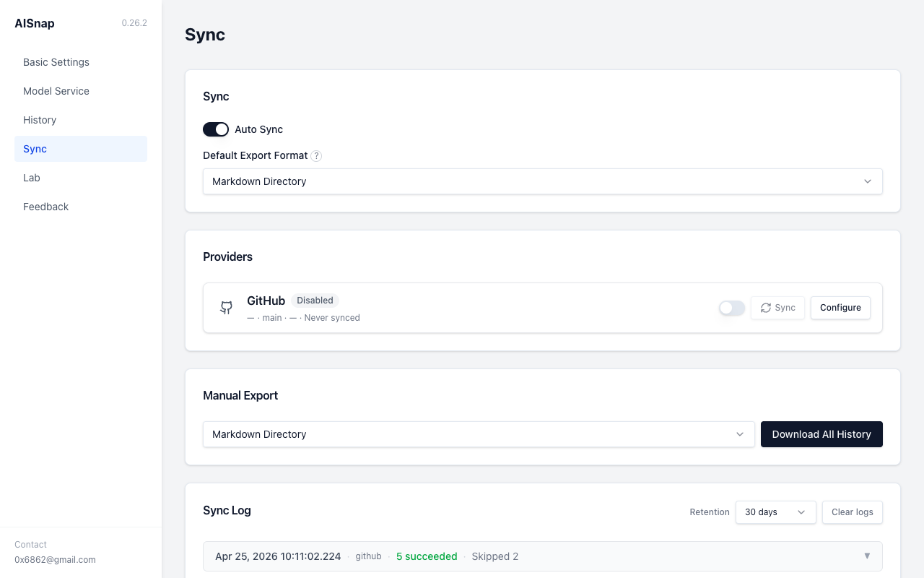The height and width of the screenshot is (578, 924).
Task: Open the Default Export Format dropdown
Action: click(x=543, y=181)
